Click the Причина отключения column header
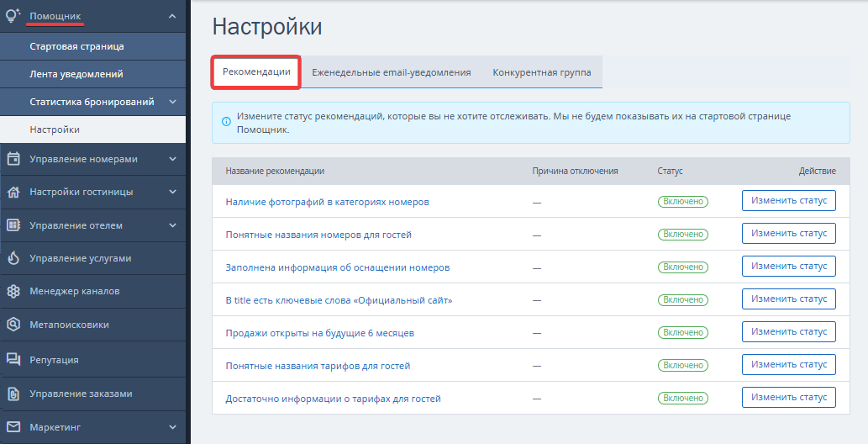Screen dimensions: 868x444 (575, 171)
